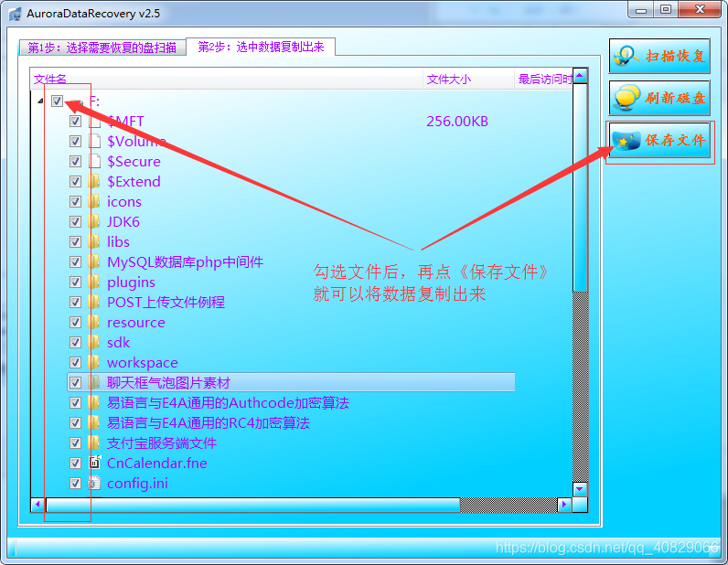Image resolution: width=728 pixels, height=565 pixels.
Task: Switch to the 第1步 select disk tab
Action: click(x=102, y=48)
